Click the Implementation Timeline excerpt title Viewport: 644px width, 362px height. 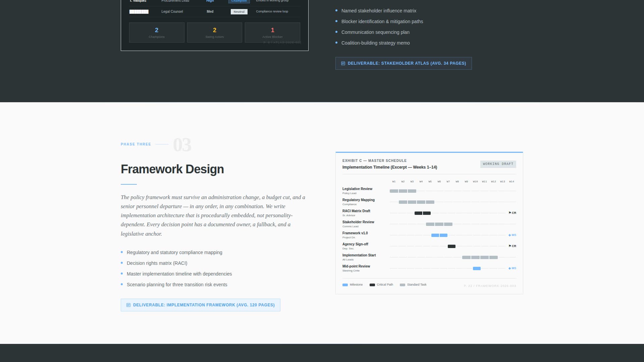[x=390, y=167]
